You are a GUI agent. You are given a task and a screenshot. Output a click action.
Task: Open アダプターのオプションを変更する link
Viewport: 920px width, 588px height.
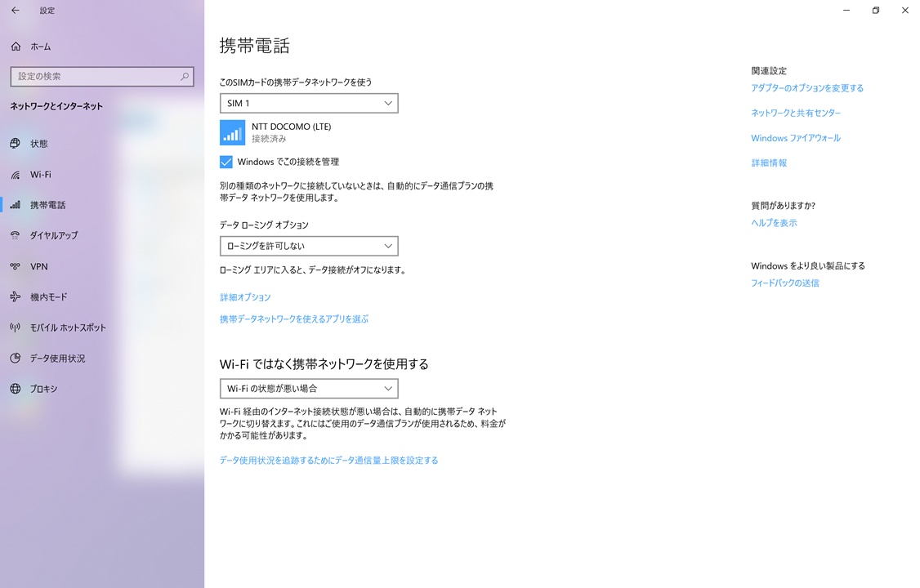point(807,88)
